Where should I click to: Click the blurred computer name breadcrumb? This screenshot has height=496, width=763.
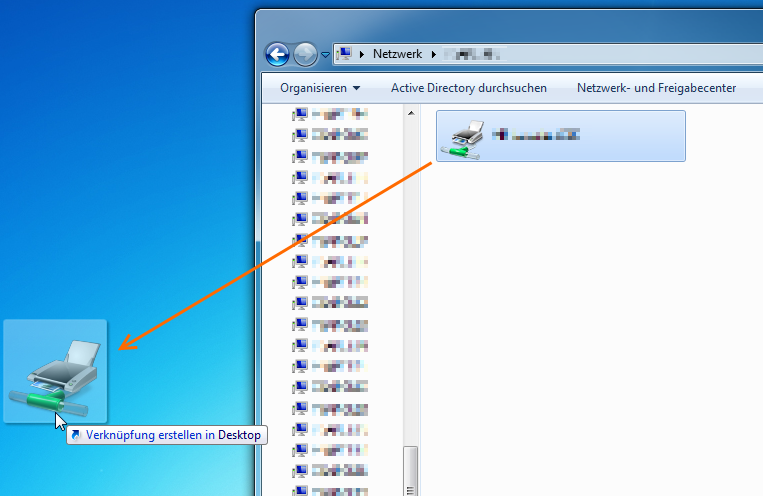(472, 54)
